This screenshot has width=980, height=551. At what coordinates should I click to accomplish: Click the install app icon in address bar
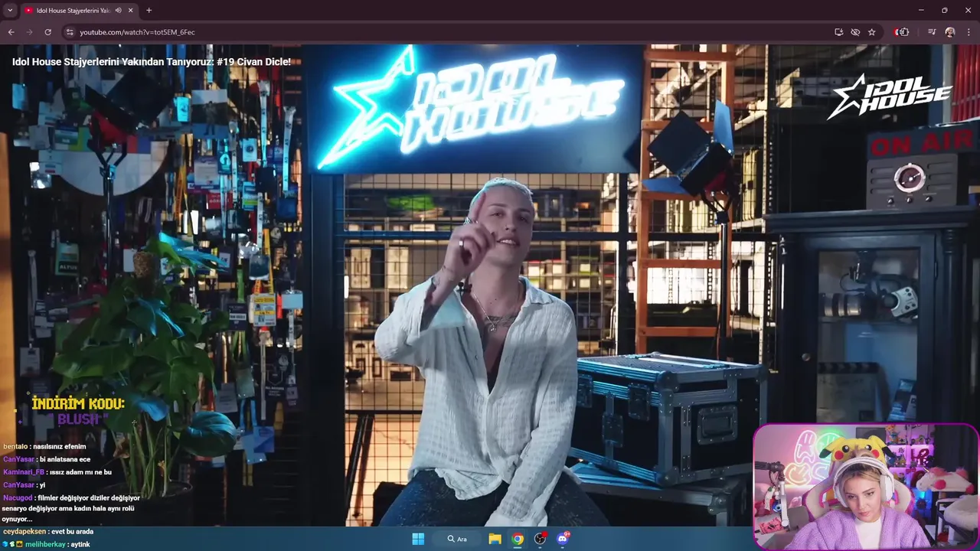839,32
